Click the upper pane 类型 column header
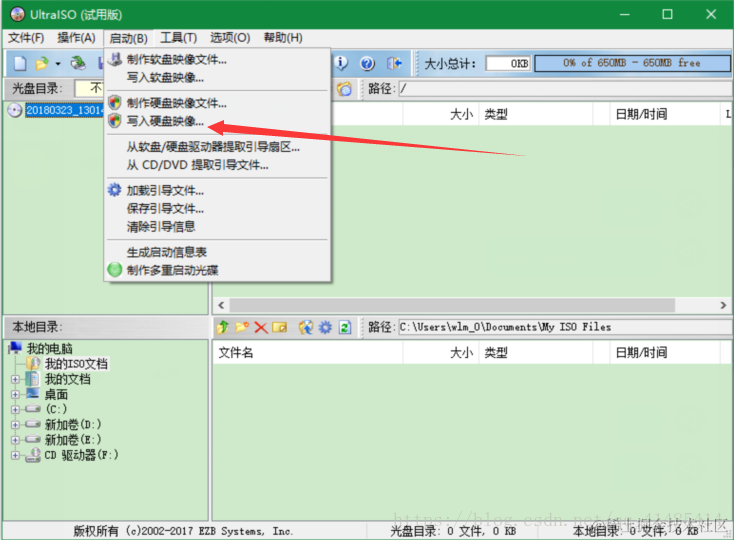 [x=536, y=114]
